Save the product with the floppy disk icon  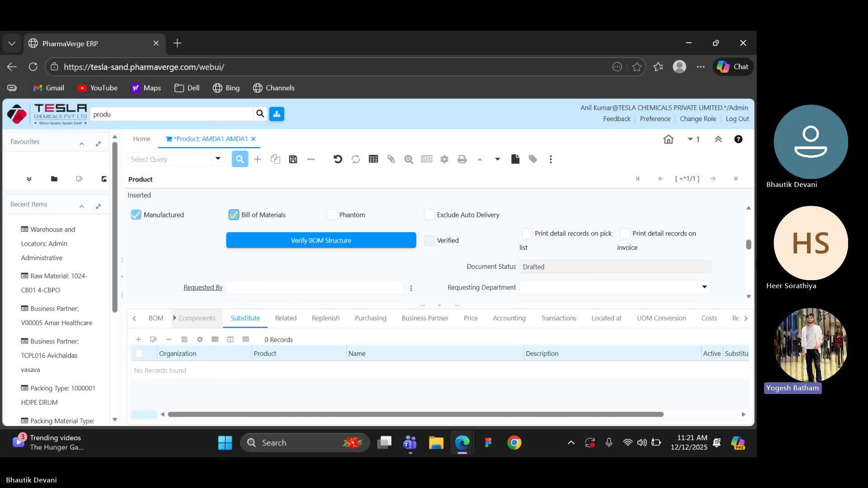[x=293, y=159]
